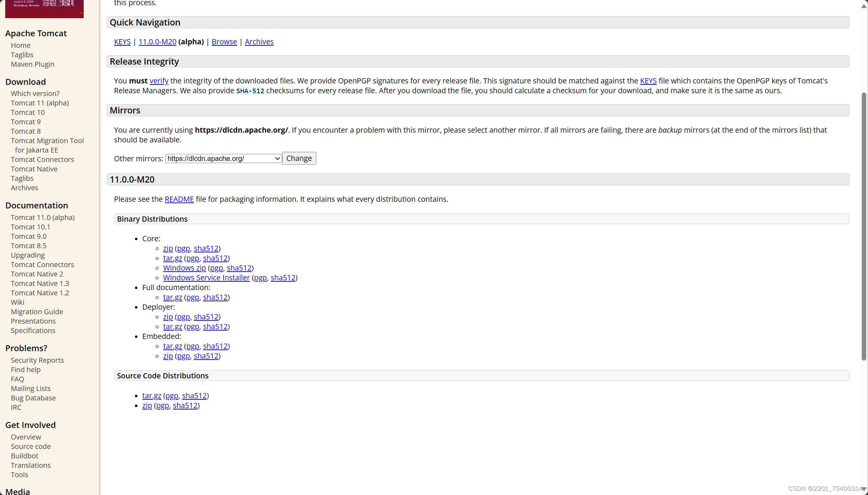Select Tomcat 10 in the Download sidebar
The height and width of the screenshot is (495, 868).
point(27,112)
